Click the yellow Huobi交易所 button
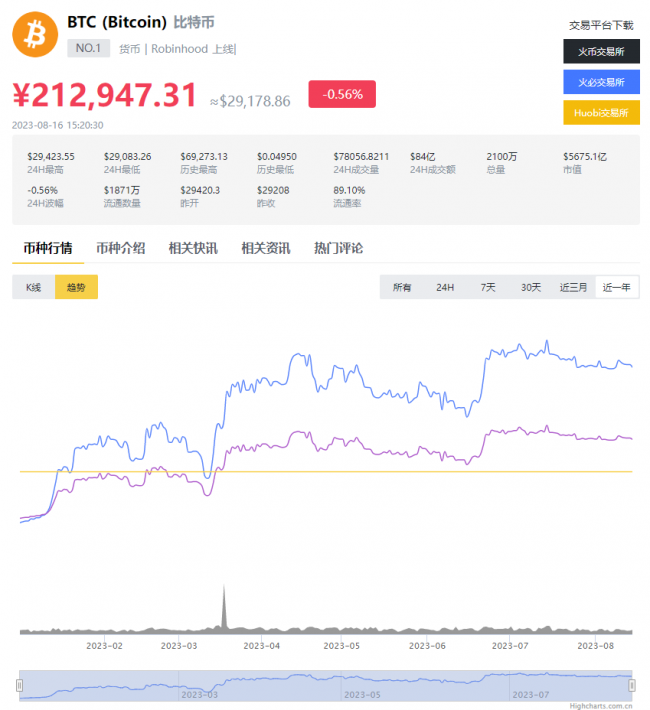 pyautogui.click(x=601, y=113)
